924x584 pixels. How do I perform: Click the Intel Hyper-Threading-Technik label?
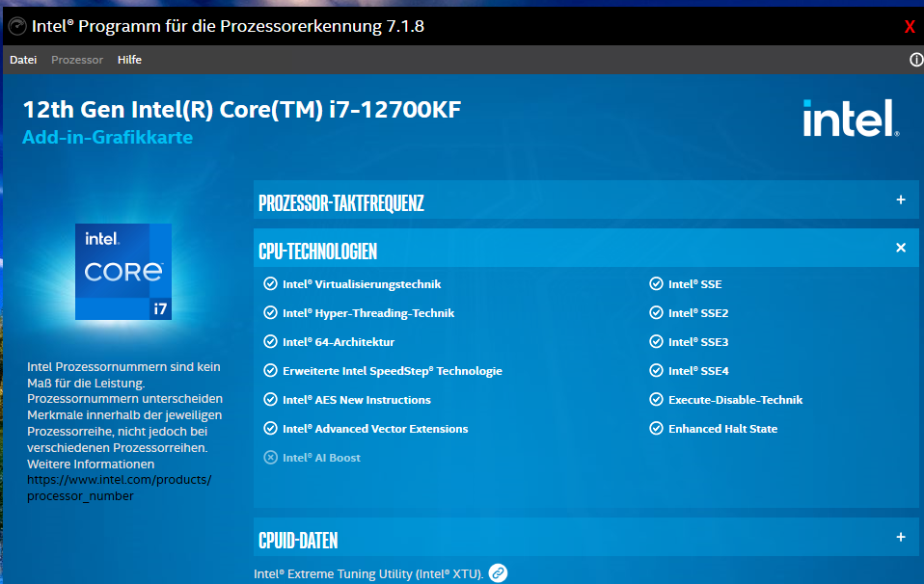pyautogui.click(x=368, y=313)
